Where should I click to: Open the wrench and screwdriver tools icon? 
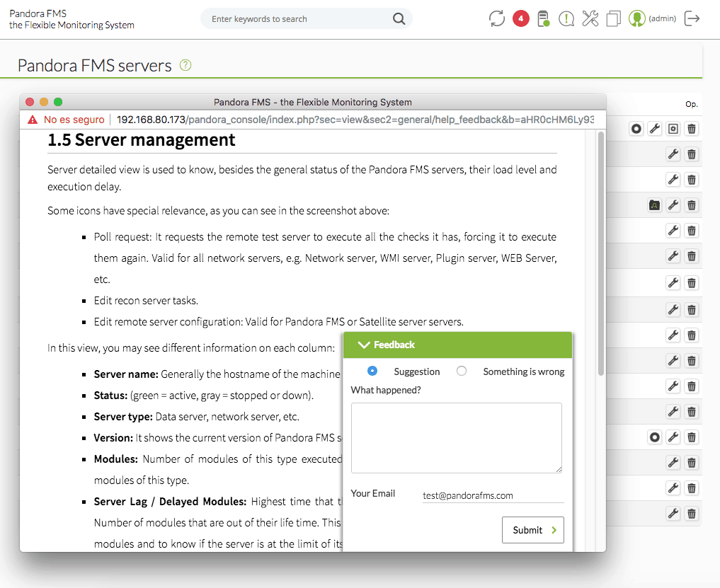(x=590, y=19)
